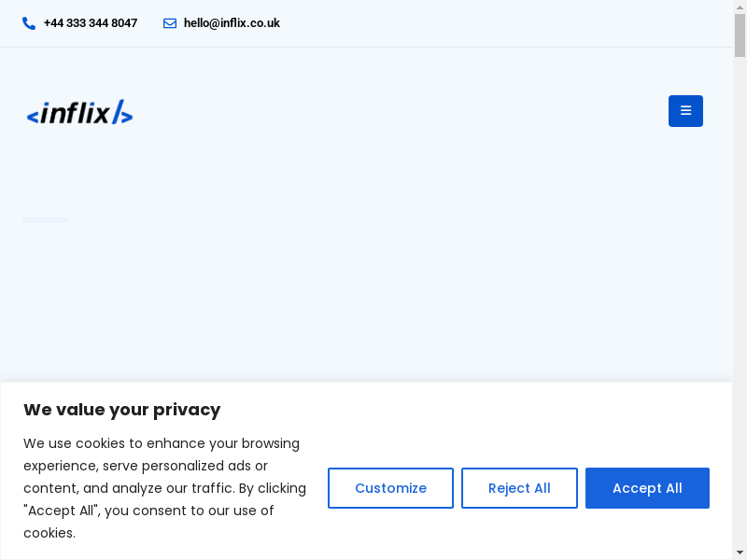Viewport: 747px width, 560px height.
Task: Click the scrollbar up arrow
Action: pyautogui.click(x=740, y=7)
